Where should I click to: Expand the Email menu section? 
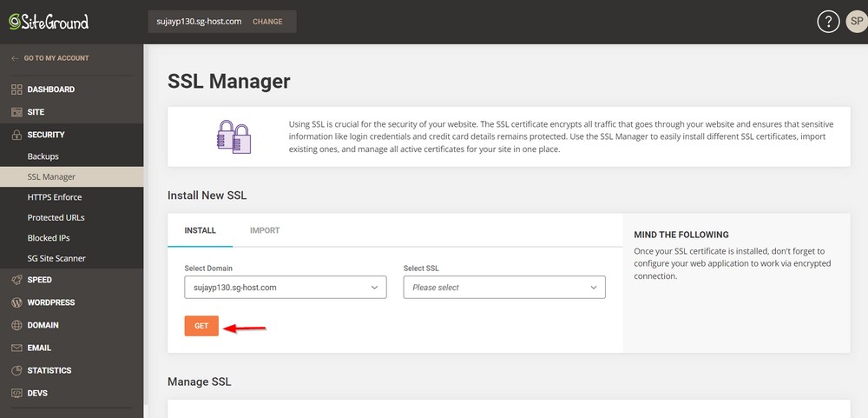tap(39, 348)
